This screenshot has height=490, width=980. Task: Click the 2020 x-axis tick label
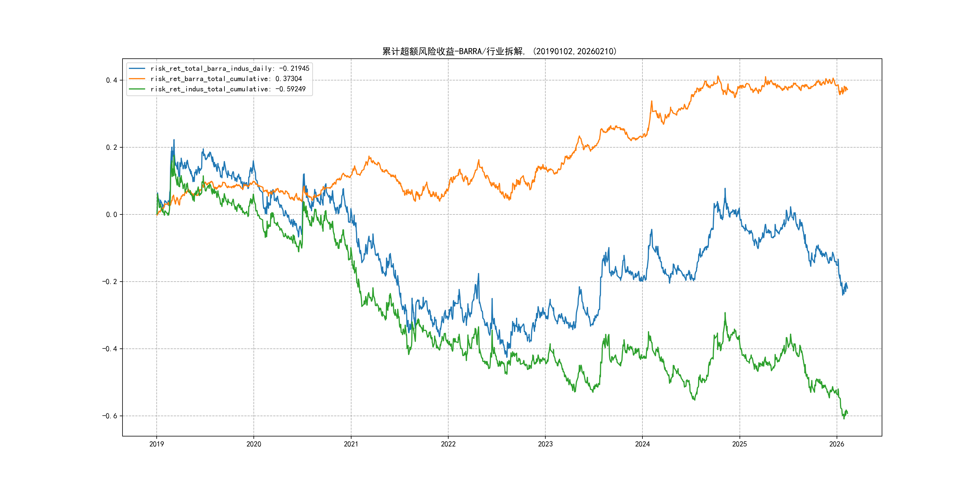[x=254, y=444]
